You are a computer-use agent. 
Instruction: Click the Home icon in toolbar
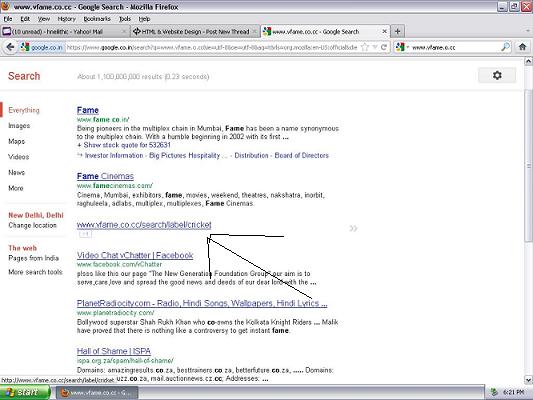(x=522, y=47)
